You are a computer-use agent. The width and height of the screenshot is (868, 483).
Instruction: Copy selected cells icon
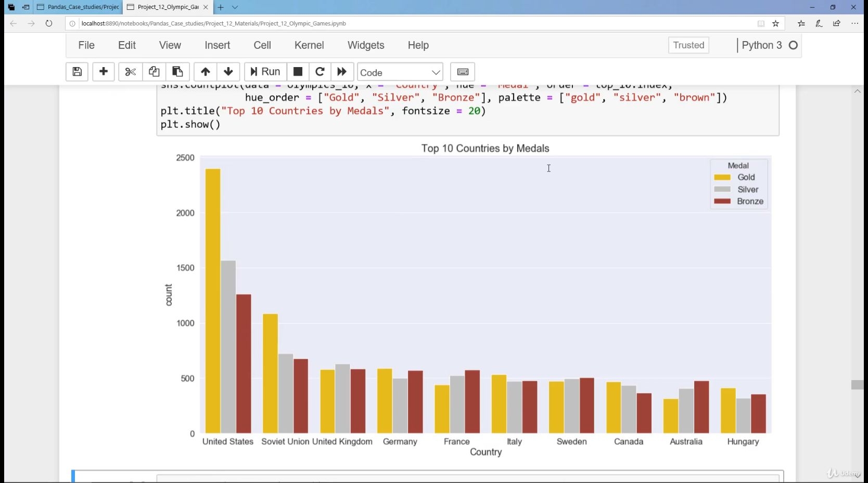(x=154, y=72)
